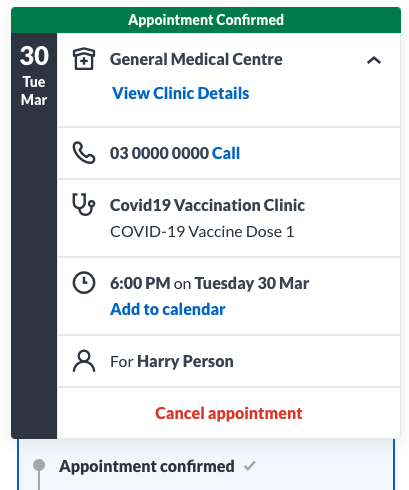Click 6:00 PM on Tuesday 30 Mar

click(x=210, y=283)
